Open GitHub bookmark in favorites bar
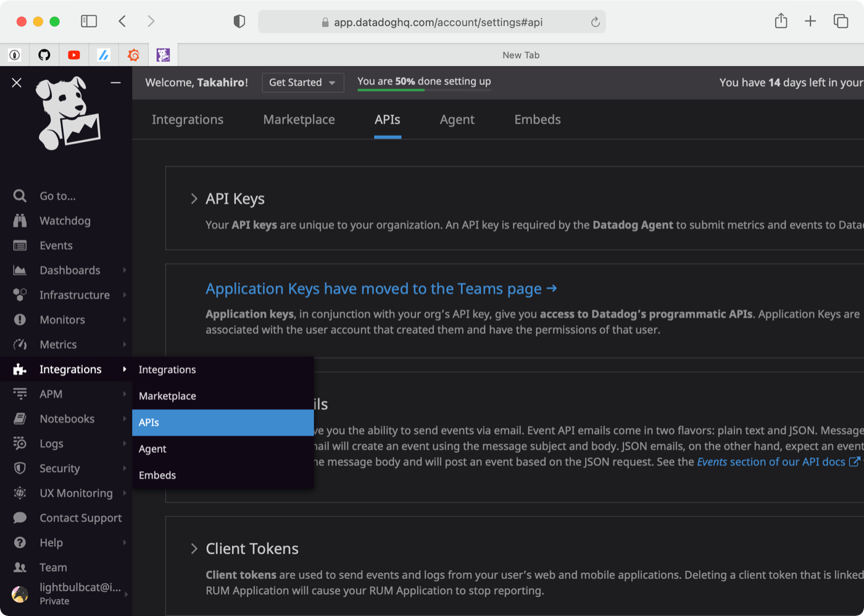The image size is (864, 616). pyautogui.click(x=44, y=55)
